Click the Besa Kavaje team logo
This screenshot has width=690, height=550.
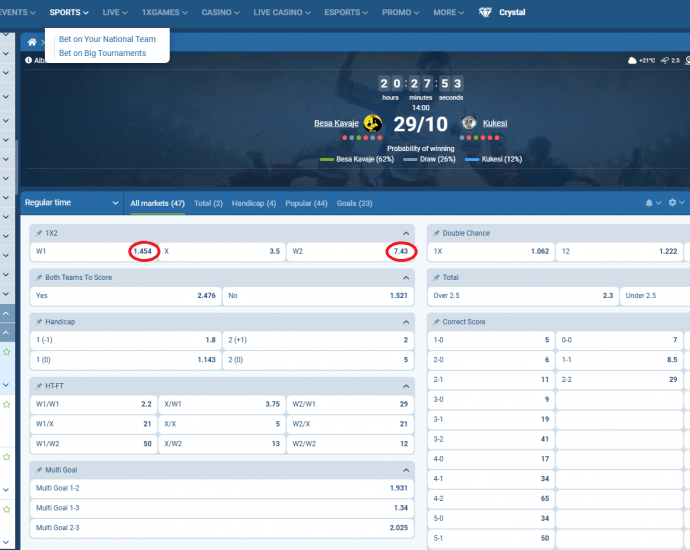tap(373, 123)
